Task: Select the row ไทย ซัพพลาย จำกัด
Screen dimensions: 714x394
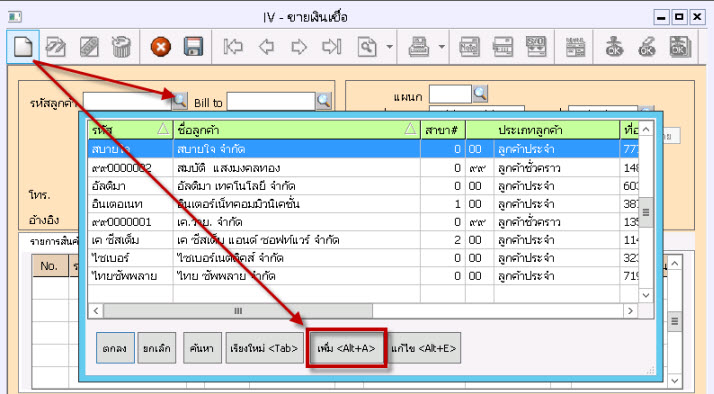Action: 363,276
